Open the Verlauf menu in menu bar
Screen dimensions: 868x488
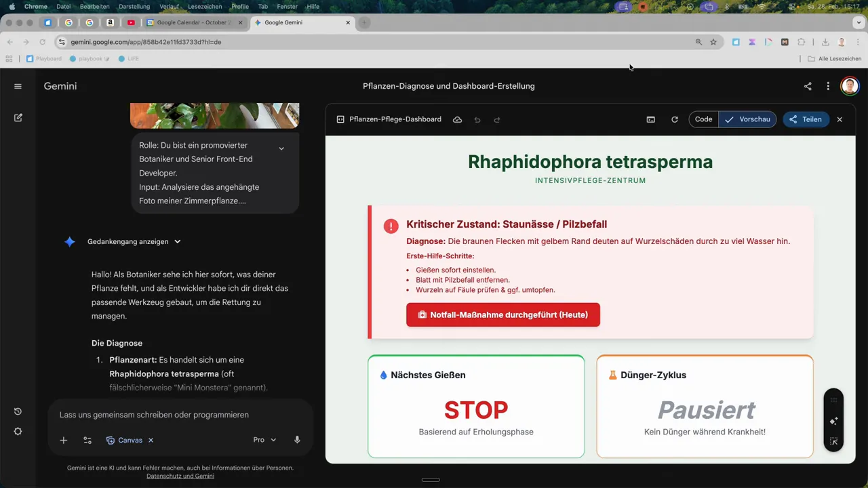pos(169,7)
